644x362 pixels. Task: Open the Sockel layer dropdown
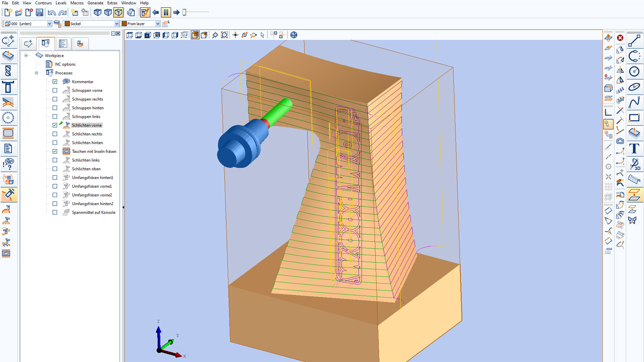(x=117, y=24)
